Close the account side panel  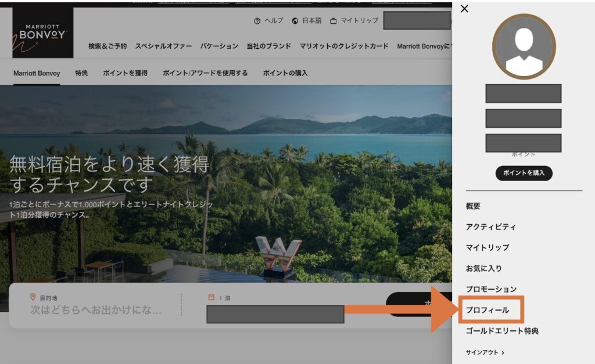coord(464,9)
